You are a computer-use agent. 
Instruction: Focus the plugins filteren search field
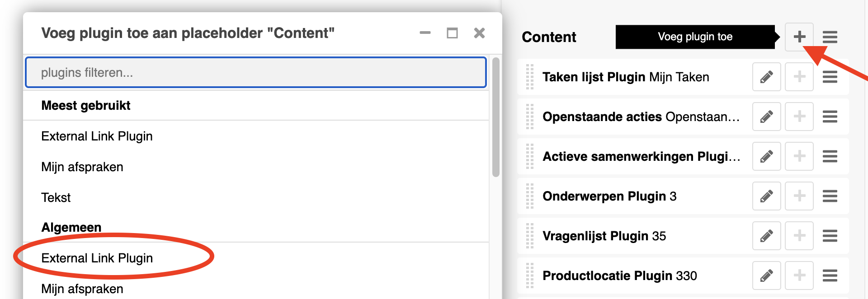[256, 73]
